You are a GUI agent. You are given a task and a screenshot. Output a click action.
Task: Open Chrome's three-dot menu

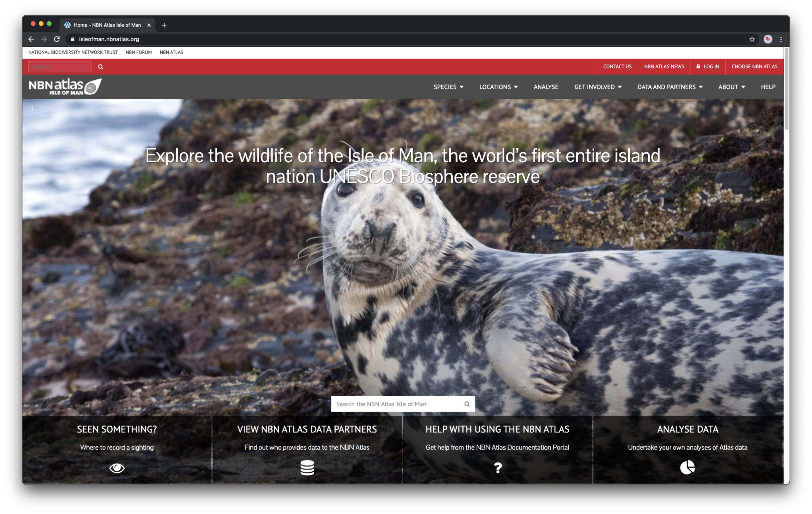click(781, 39)
